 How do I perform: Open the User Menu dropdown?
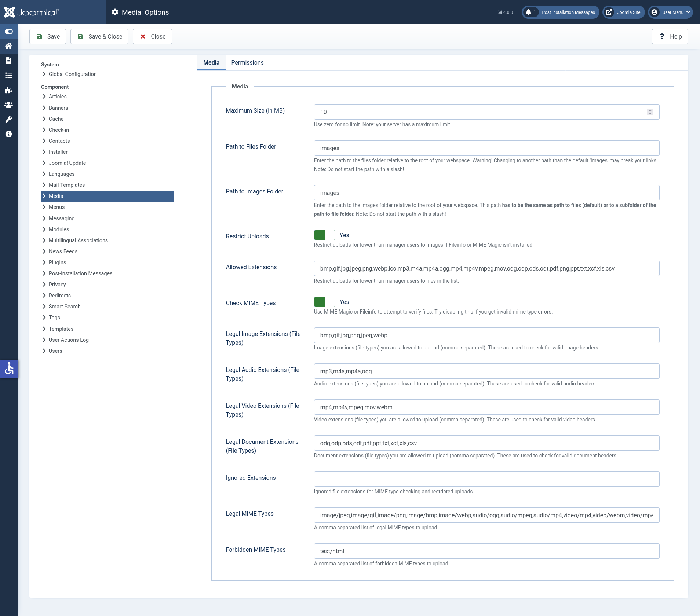point(670,12)
